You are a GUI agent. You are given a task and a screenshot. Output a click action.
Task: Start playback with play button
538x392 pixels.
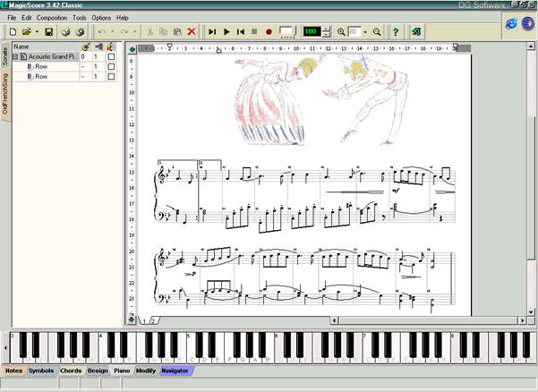(x=226, y=32)
